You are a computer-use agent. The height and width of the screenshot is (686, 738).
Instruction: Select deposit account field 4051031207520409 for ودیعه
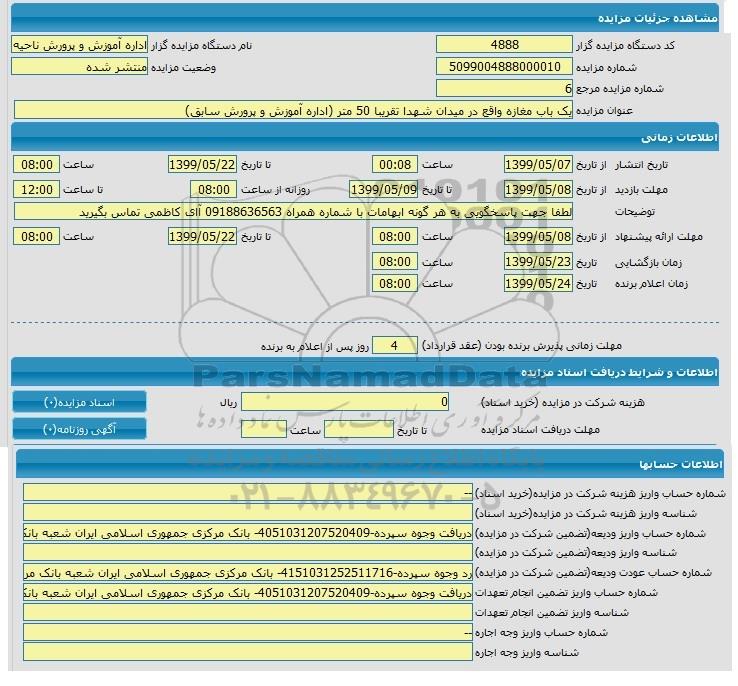pos(248,533)
